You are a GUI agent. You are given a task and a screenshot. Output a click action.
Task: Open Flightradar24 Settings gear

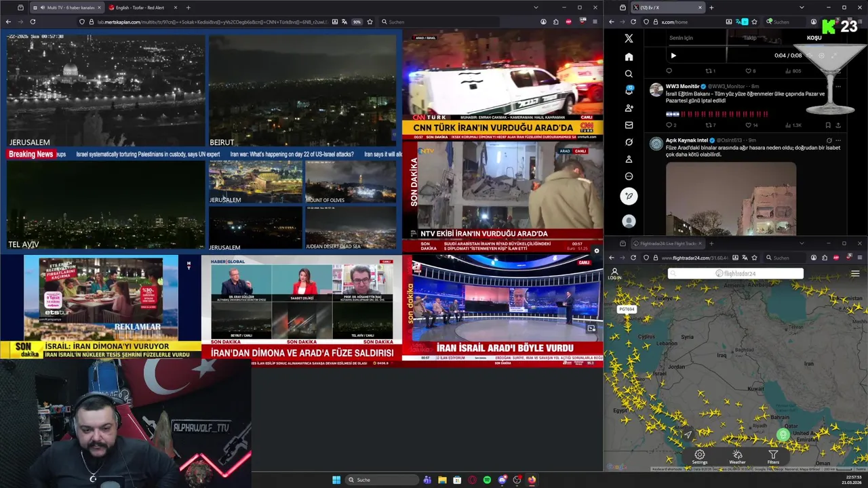click(699, 457)
